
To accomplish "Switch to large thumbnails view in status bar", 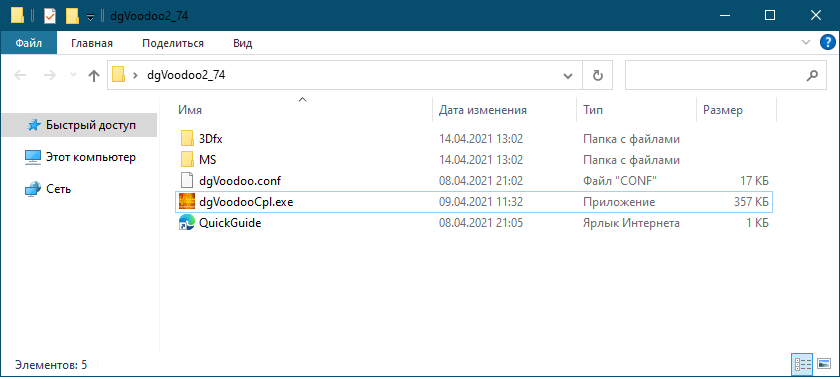I will [x=824, y=365].
